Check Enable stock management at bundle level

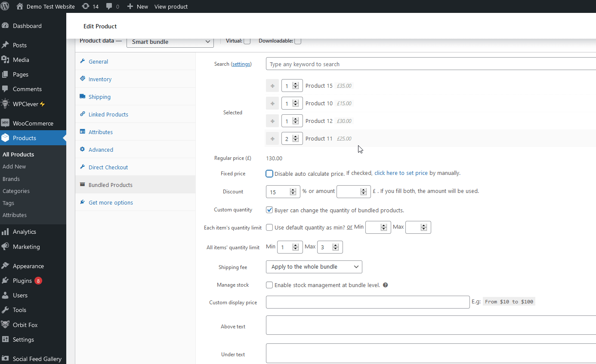[x=269, y=285]
